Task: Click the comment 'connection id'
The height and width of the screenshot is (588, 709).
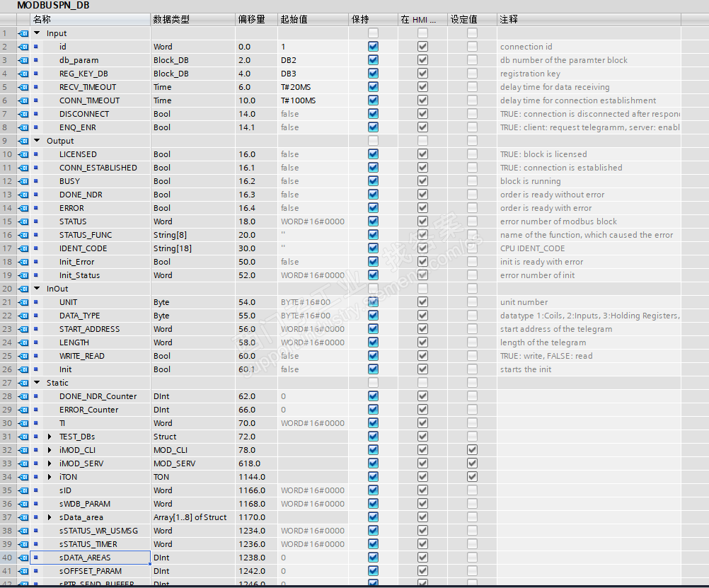Action: pyautogui.click(x=526, y=47)
